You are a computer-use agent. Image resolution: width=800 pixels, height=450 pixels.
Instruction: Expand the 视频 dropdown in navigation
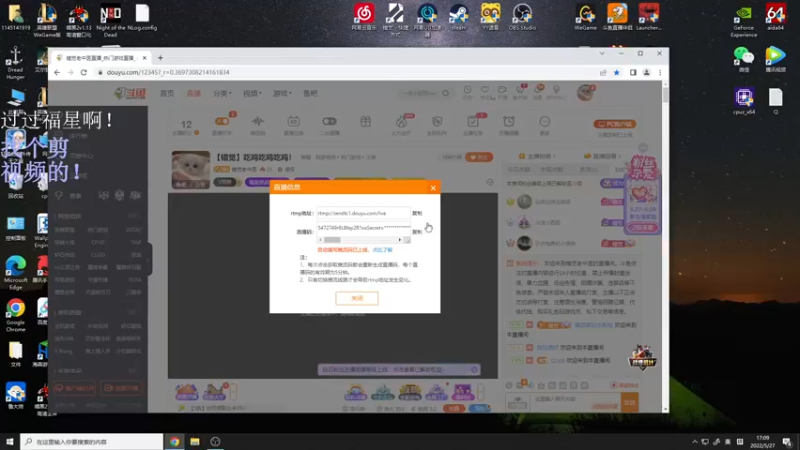[252, 93]
